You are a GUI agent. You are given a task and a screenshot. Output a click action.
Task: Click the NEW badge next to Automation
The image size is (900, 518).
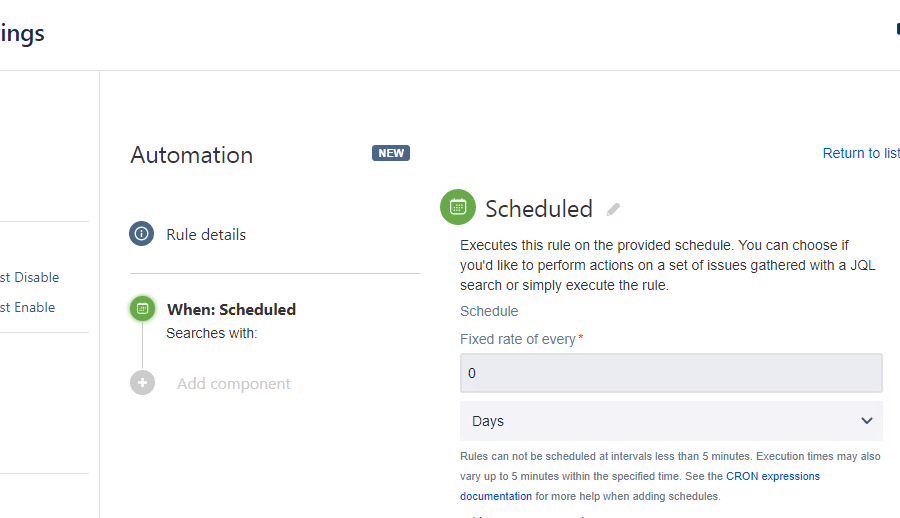(x=391, y=153)
